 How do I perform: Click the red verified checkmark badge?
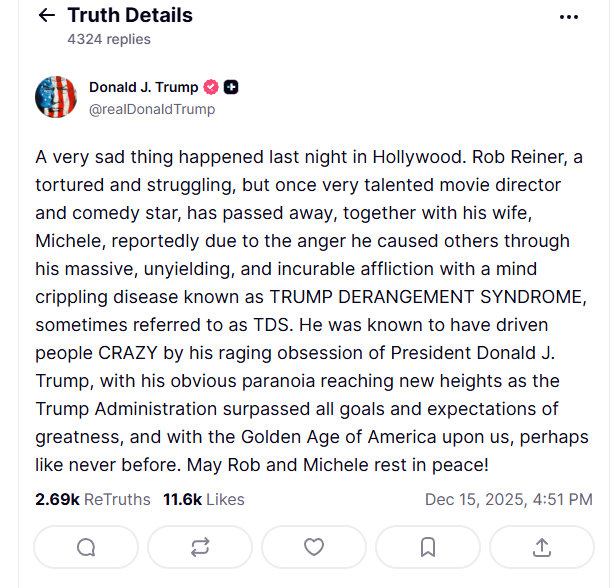(x=211, y=87)
